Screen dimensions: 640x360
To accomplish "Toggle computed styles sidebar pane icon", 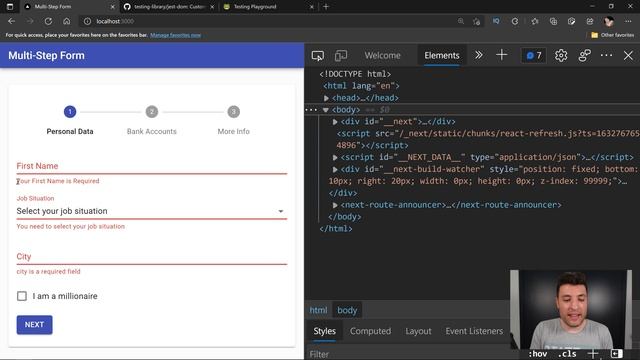I will click(x=616, y=353).
